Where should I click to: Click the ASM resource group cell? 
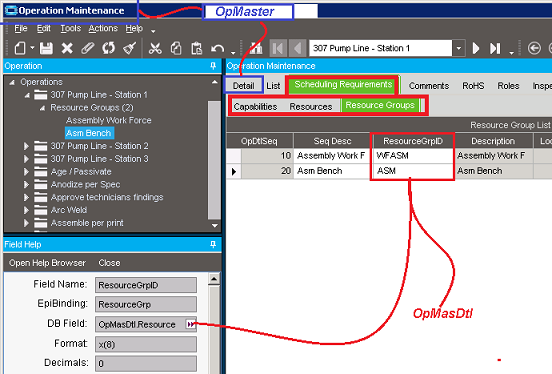point(413,171)
